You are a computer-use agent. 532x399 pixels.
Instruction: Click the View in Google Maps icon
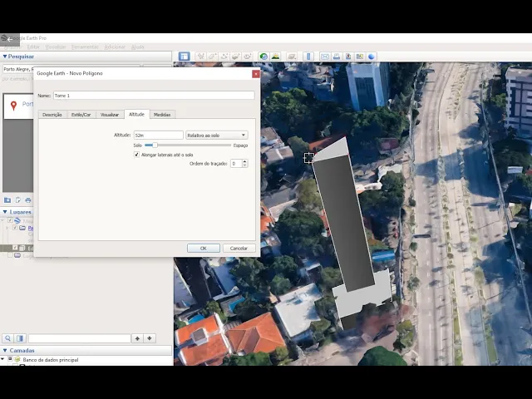[x=360, y=57]
